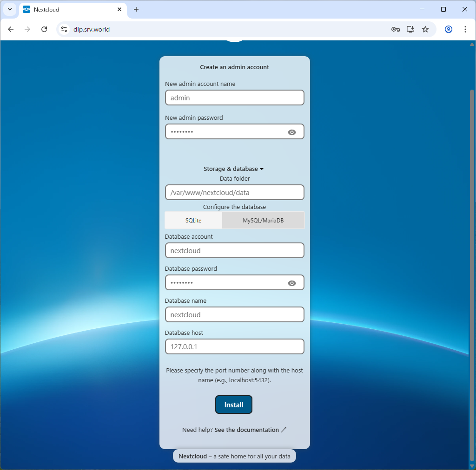
Task: Reload the page with the refresh icon
Action: point(44,29)
